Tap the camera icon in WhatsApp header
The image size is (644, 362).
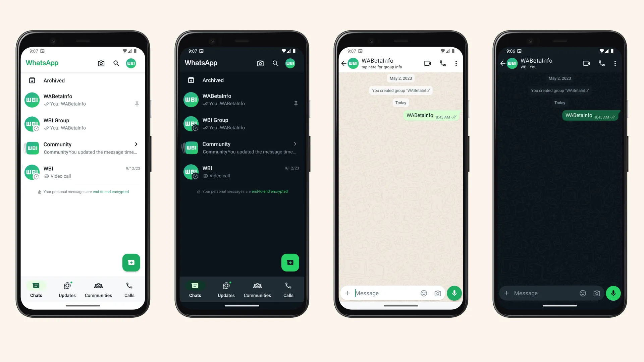101,63
